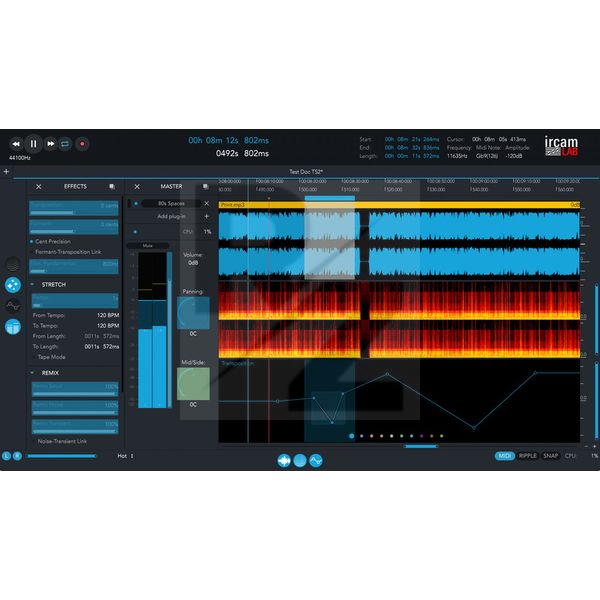Open the Effects sidebar icon with dots
600x600 pixels.
pyautogui.click(x=13, y=285)
